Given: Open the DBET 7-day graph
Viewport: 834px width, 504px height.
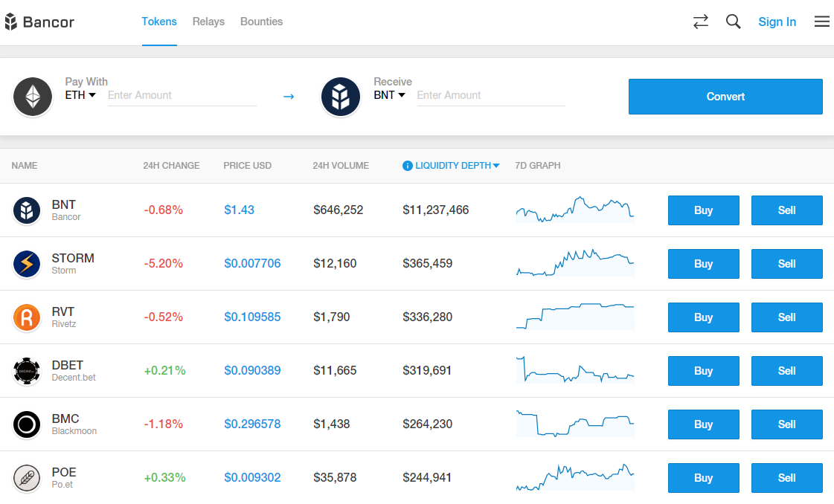Looking at the screenshot, I should [575, 370].
